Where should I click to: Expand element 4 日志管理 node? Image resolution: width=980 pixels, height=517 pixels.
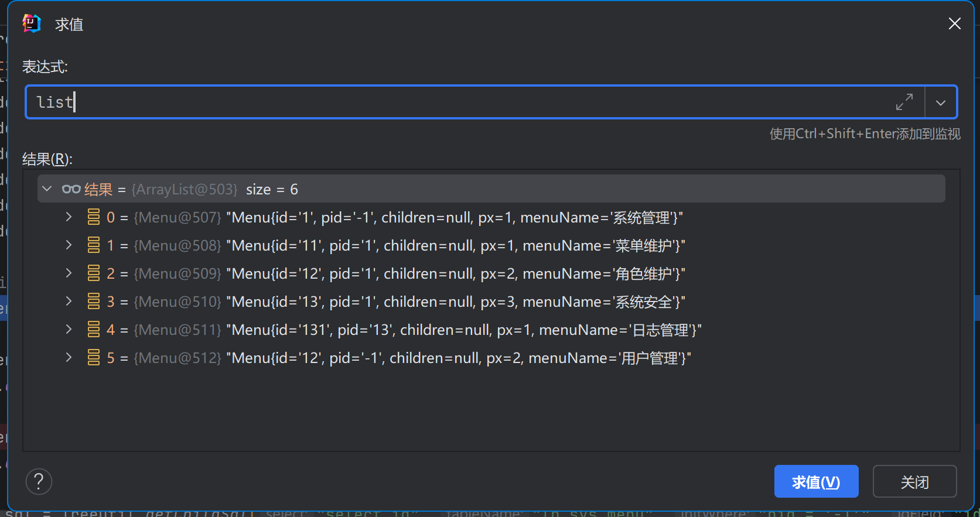69,330
